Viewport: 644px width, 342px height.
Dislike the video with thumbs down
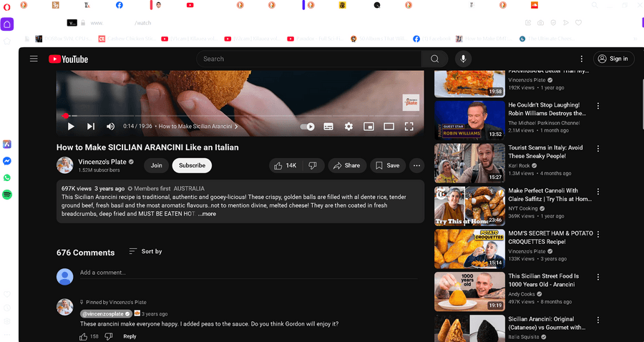(x=313, y=165)
